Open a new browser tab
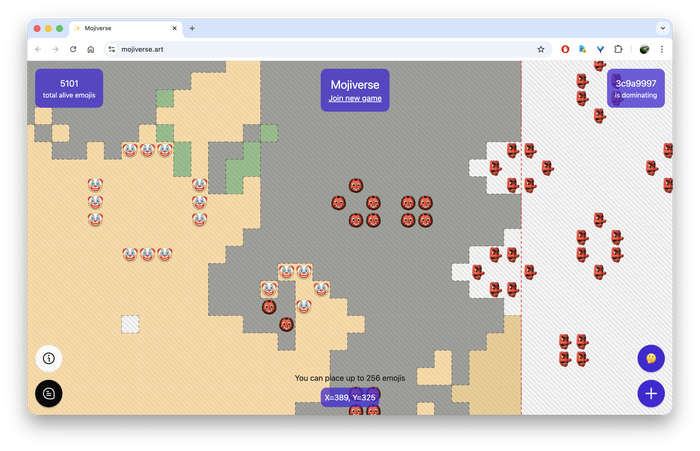 [192, 28]
